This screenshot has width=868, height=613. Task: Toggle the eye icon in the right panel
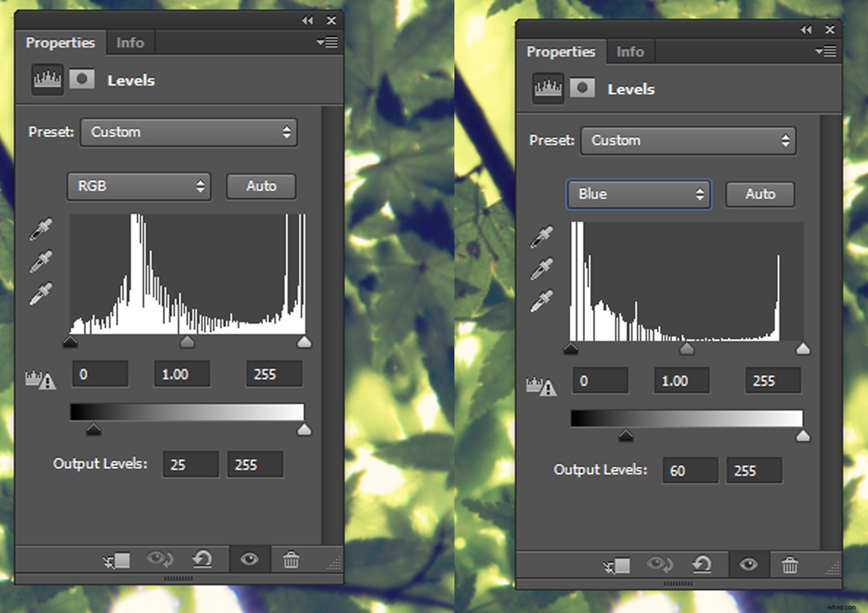[748, 565]
